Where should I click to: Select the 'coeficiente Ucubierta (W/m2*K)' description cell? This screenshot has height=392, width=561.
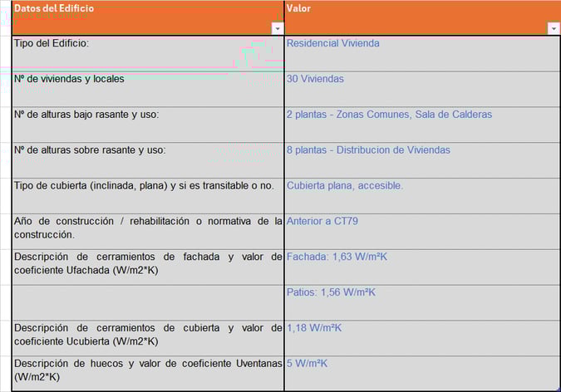[148, 338]
